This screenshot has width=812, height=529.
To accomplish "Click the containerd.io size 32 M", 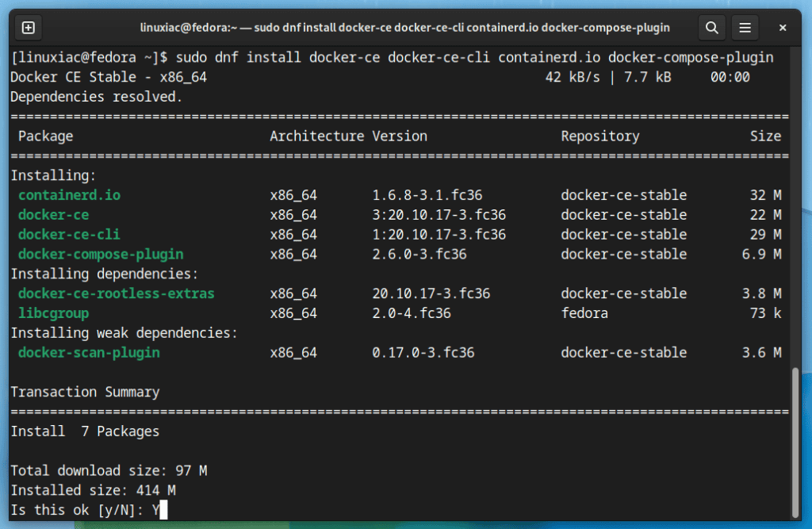I will tap(765, 195).
